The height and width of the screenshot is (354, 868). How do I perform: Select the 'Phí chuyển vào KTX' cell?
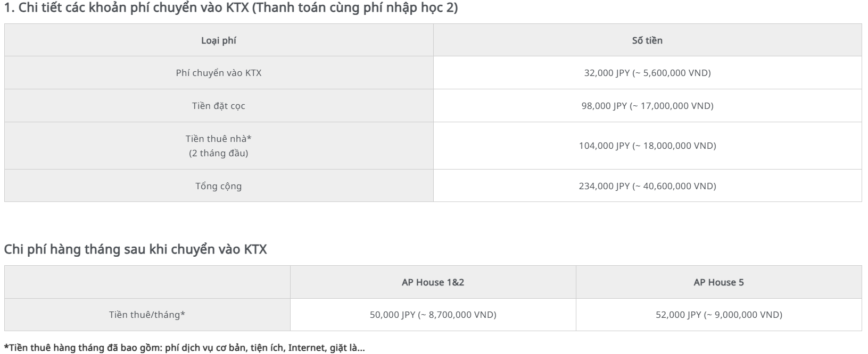click(219, 73)
